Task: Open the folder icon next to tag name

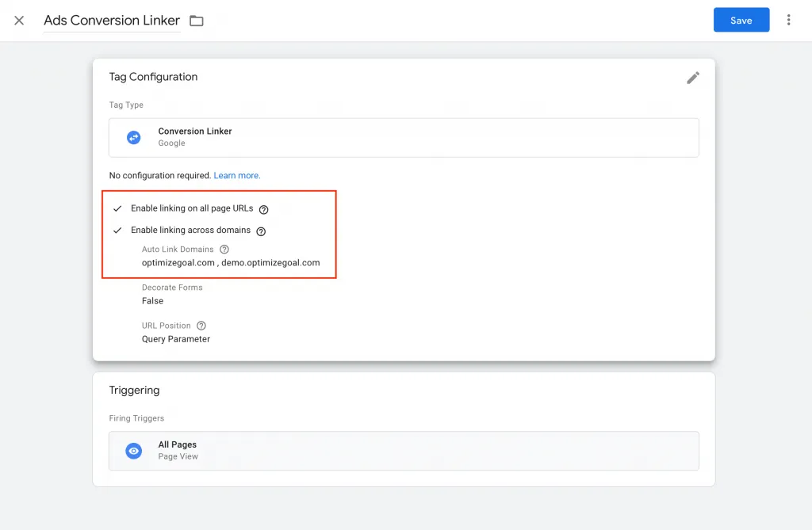Action: (197, 21)
